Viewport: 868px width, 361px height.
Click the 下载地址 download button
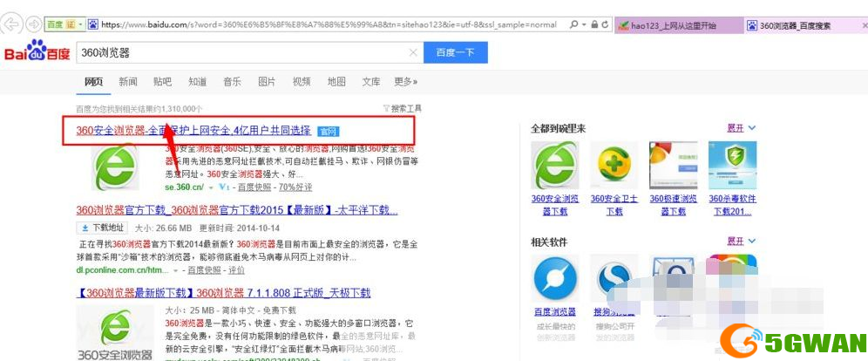click(102, 228)
